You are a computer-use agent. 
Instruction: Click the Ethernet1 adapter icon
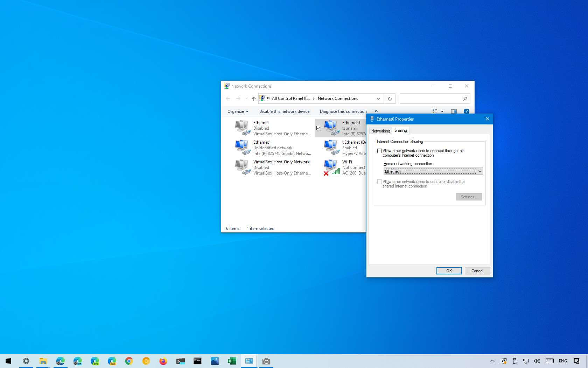tap(243, 148)
